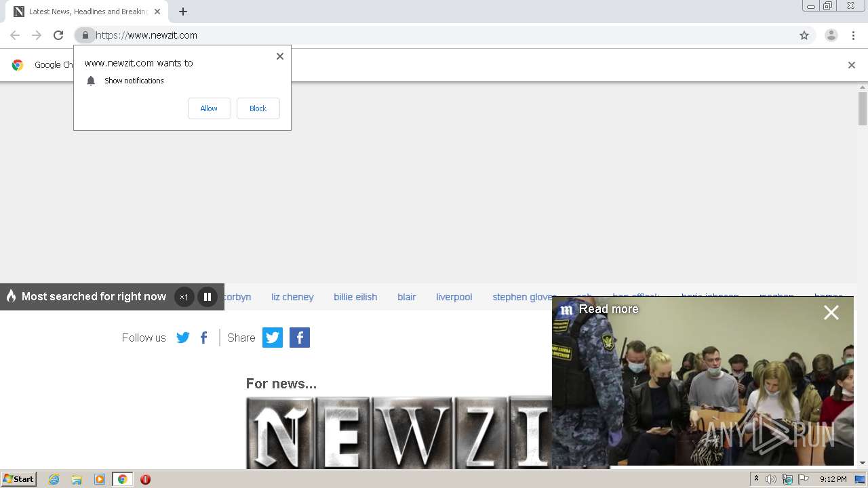Image resolution: width=868 pixels, height=488 pixels.
Task: Change ticker speed with x1 button
Action: [184, 297]
